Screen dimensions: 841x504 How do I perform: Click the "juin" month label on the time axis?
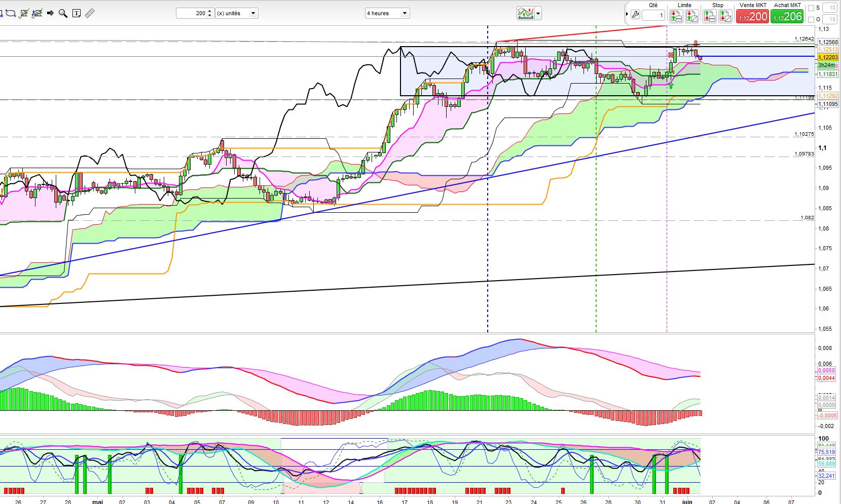click(x=687, y=501)
